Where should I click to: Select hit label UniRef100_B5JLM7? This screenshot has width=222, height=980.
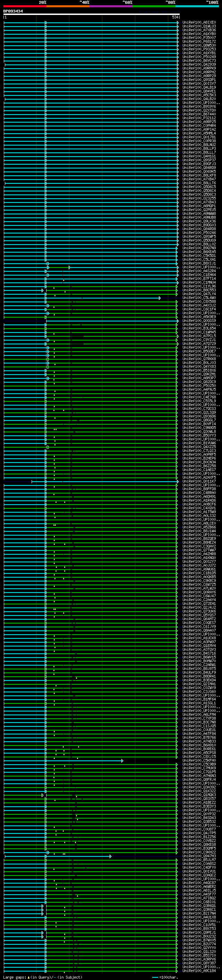coord(199,860)
